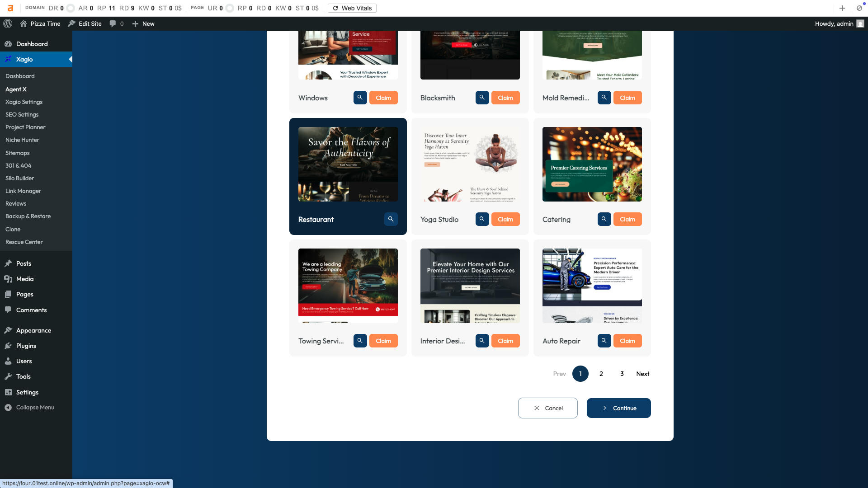Open Sitemaps submenu item
This screenshot has width=868, height=488.
(17, 153)
